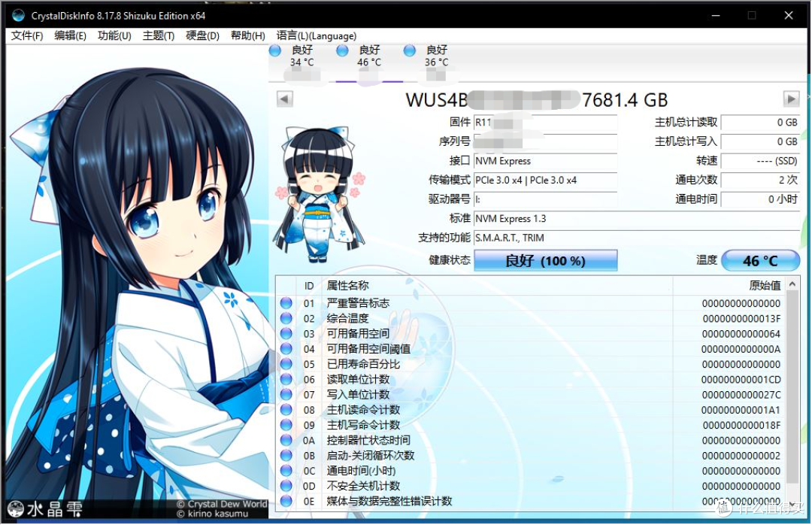The height and width of the screenshot is (525, 812).
Task: Click the 良好 (100 %) health status button
Action: click(x=545, y=261)
